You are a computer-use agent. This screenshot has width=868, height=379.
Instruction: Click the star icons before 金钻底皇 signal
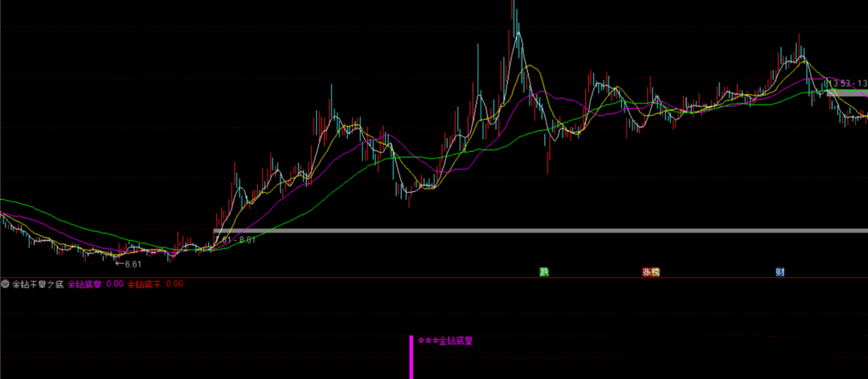coord(428,340)
